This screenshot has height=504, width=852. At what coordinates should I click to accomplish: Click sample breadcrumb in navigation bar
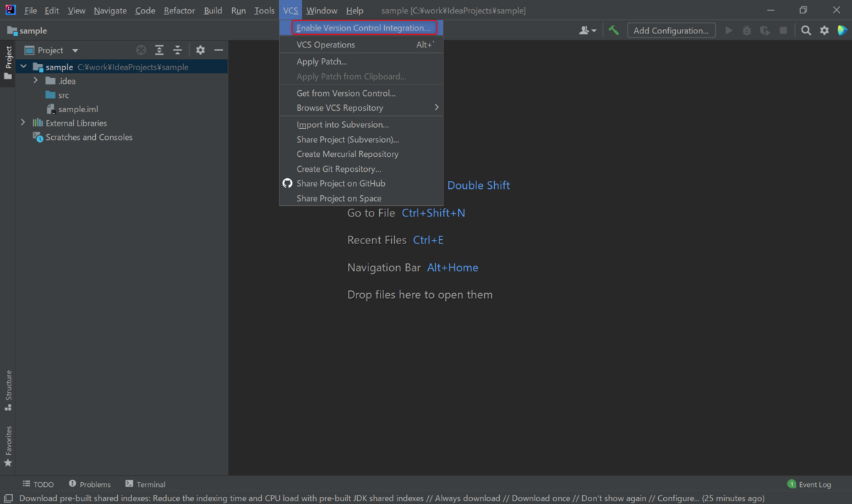pyautogui.click(x=27, y=31)
